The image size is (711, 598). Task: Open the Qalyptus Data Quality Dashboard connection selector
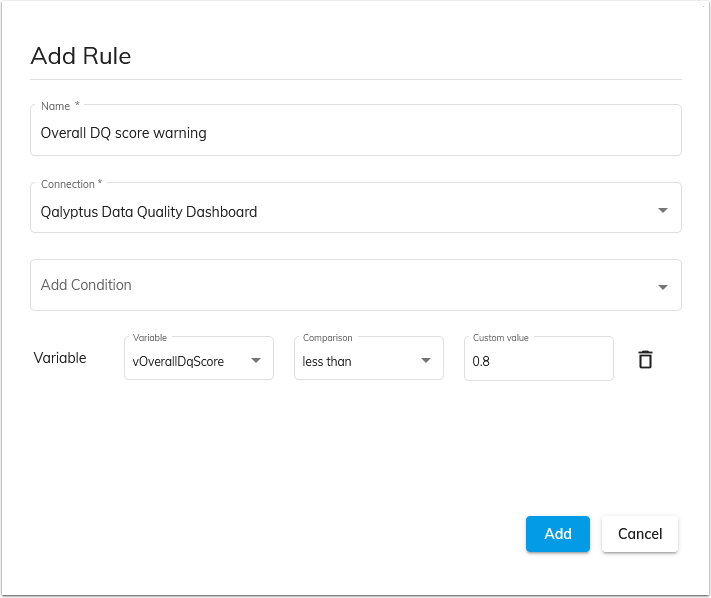tap(356, 208)
